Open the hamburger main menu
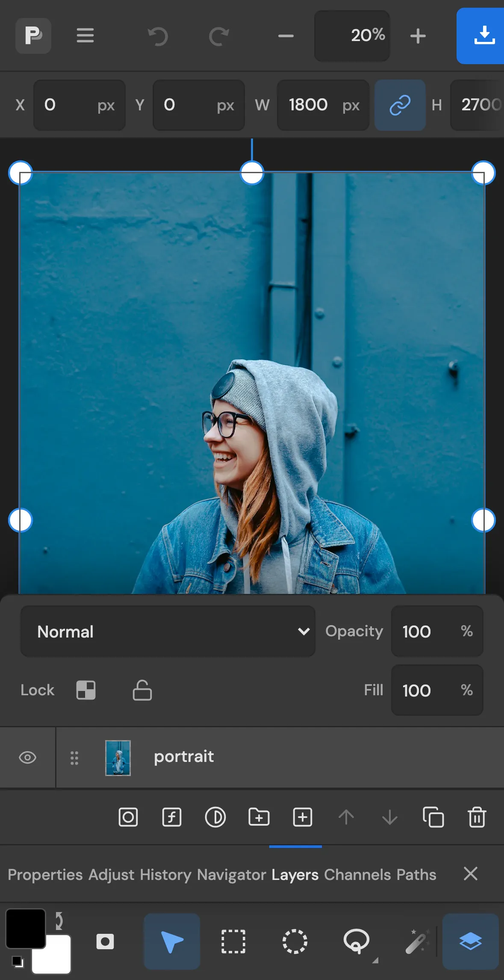This screenshot has height=980, width=504. 85,35
